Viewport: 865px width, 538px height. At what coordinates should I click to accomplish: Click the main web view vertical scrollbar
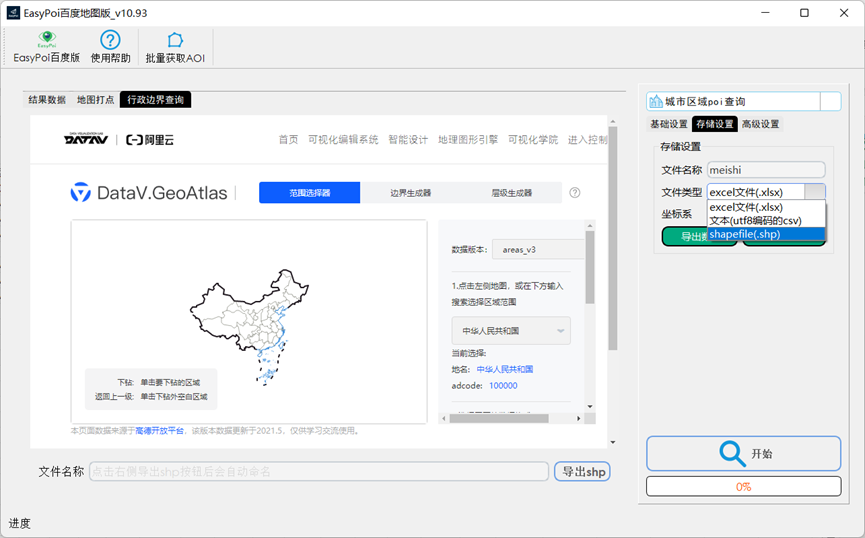[612, 238]
